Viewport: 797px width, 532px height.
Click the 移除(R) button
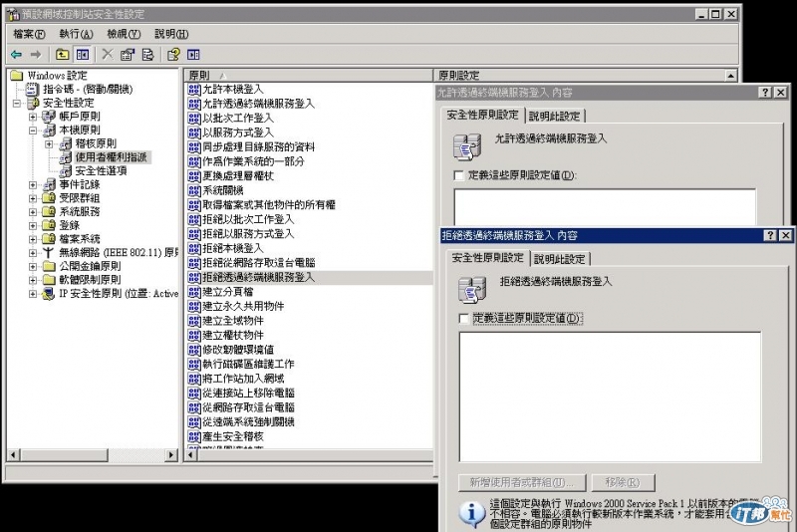click(x=623, y=482)
